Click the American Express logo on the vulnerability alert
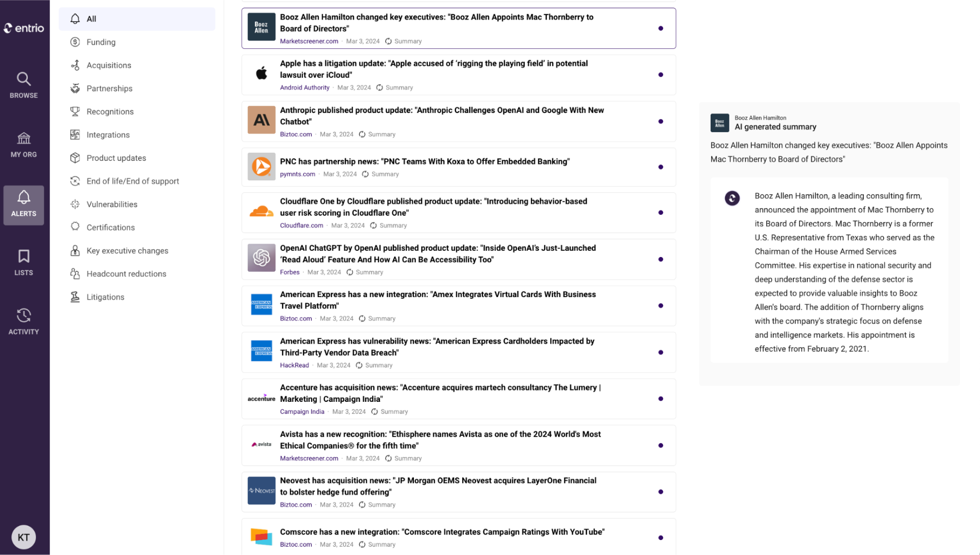The image size is (980, 555). pos(261,351)
